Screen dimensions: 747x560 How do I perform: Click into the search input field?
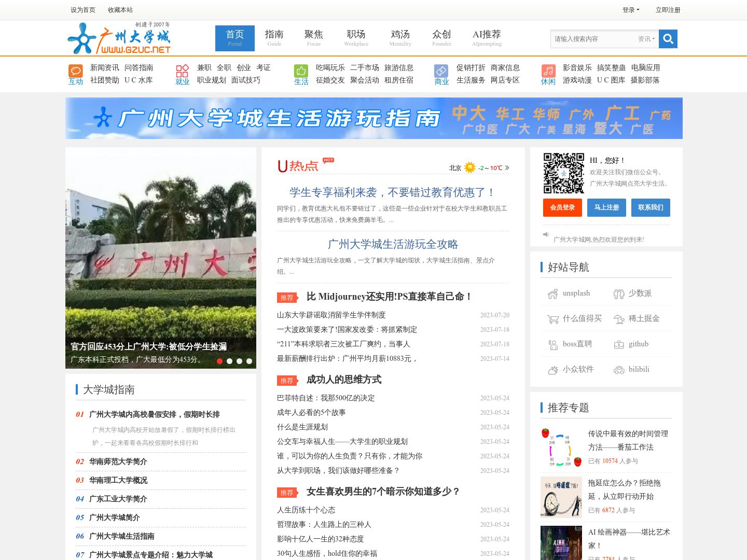[x=594, y=39]
